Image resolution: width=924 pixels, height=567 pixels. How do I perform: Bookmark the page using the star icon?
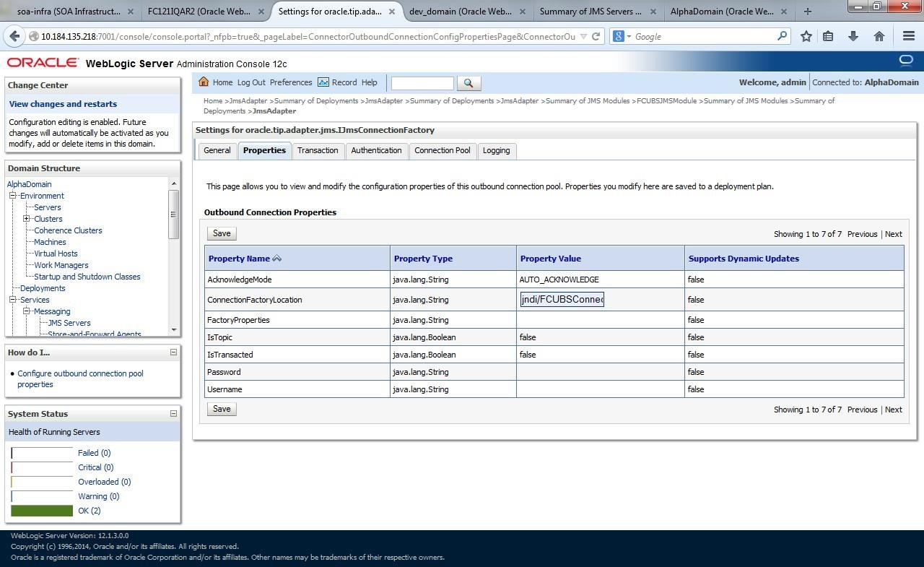806,36
